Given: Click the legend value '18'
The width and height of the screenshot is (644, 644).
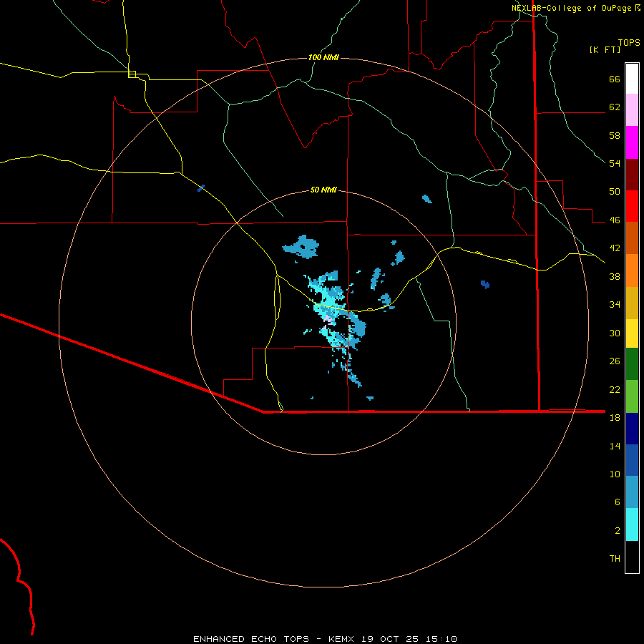Looking at the screenshot, I should [x=615, y=418].
